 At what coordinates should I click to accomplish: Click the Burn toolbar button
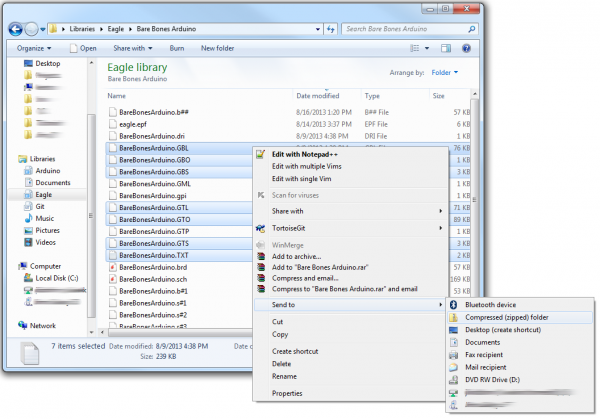tap(177, 48)
